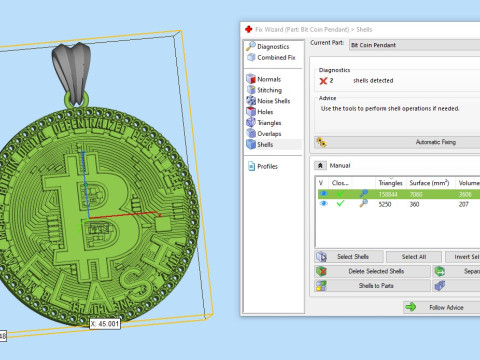The height and width of the screenshot is (360, 480).
Task: Click Delete Selected Shells
Action: pos(372,271)
